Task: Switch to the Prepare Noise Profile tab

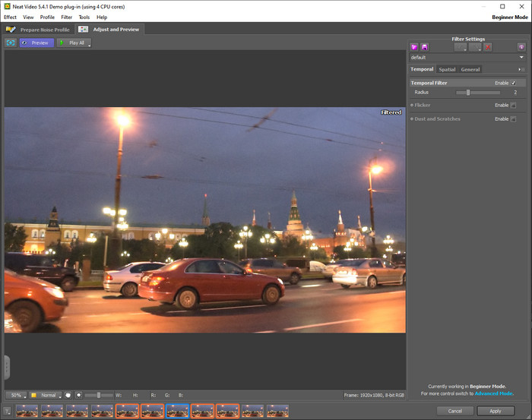Action: (x=38, y=30)
